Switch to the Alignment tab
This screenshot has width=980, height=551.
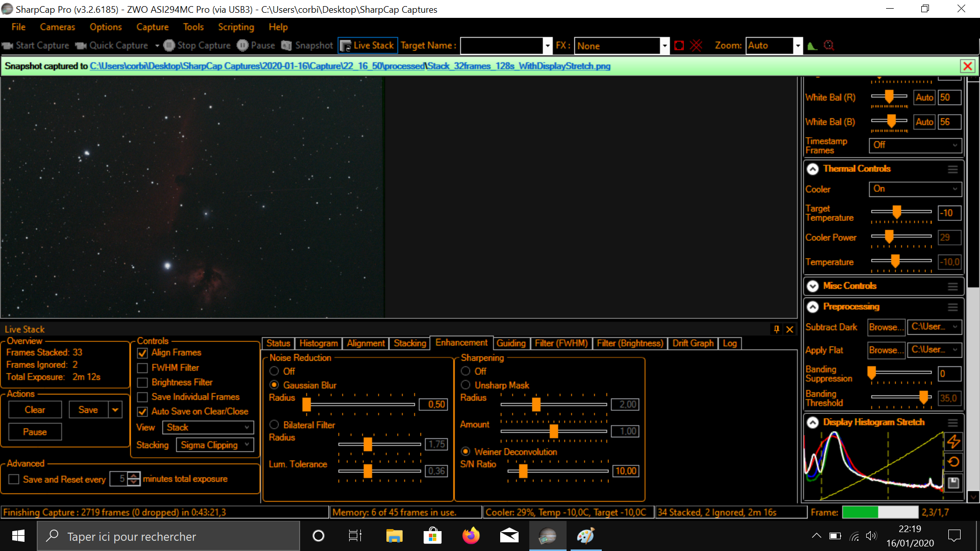pyautogui.click(x=365, y=343)
